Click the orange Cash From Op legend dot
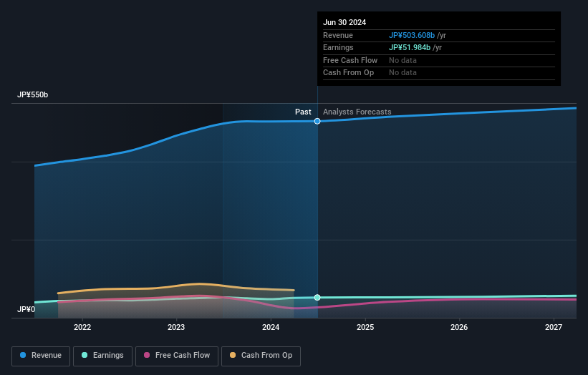Image resolution: width=588 pixels, height=375 pixels. click(233, 355)
